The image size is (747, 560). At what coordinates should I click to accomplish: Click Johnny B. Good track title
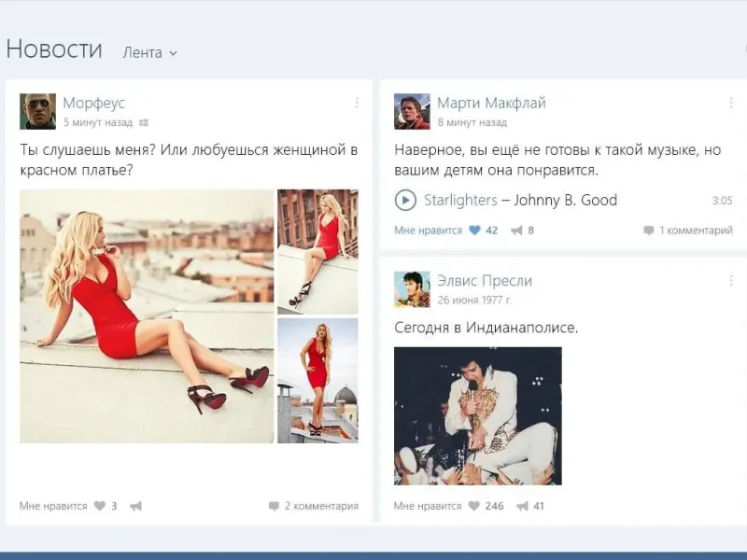tap(566, 200)
